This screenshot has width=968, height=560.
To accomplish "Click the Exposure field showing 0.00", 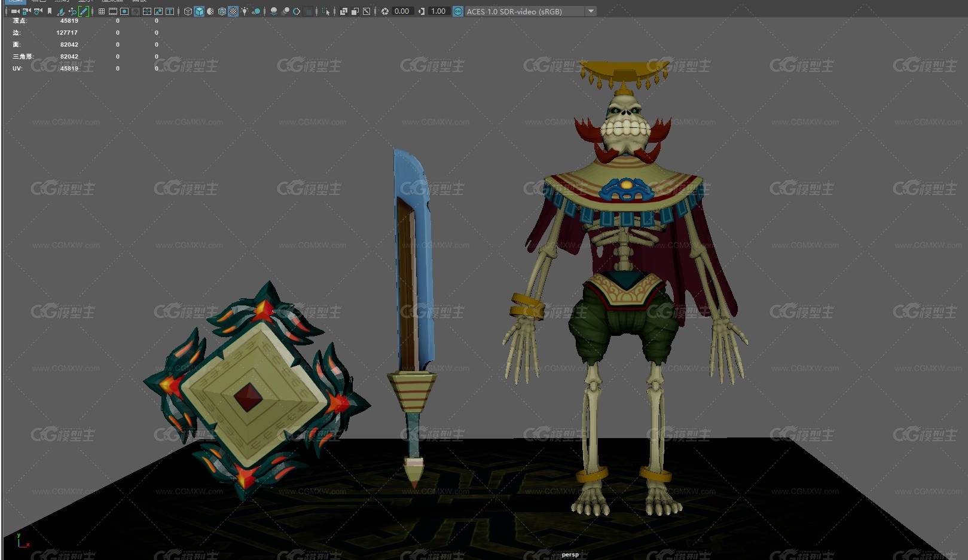I will pyautogui.click(x=403, y=11).
